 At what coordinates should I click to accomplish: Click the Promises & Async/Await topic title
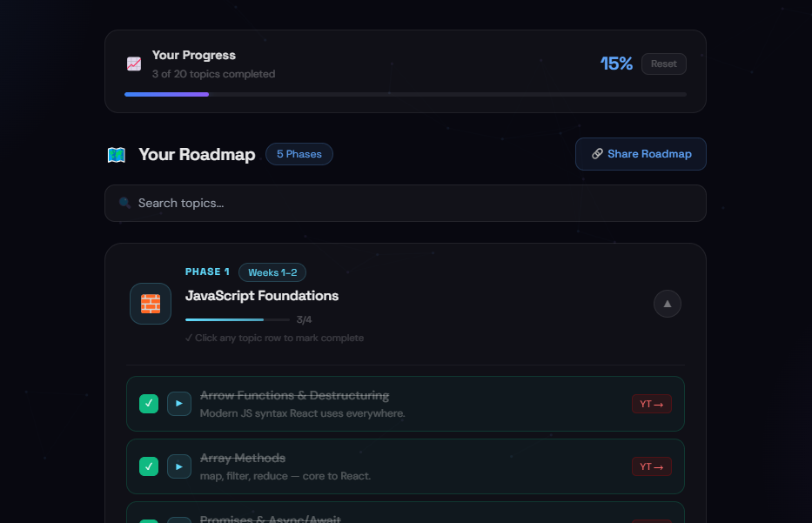pyautogui.click(x=271, y=519)
